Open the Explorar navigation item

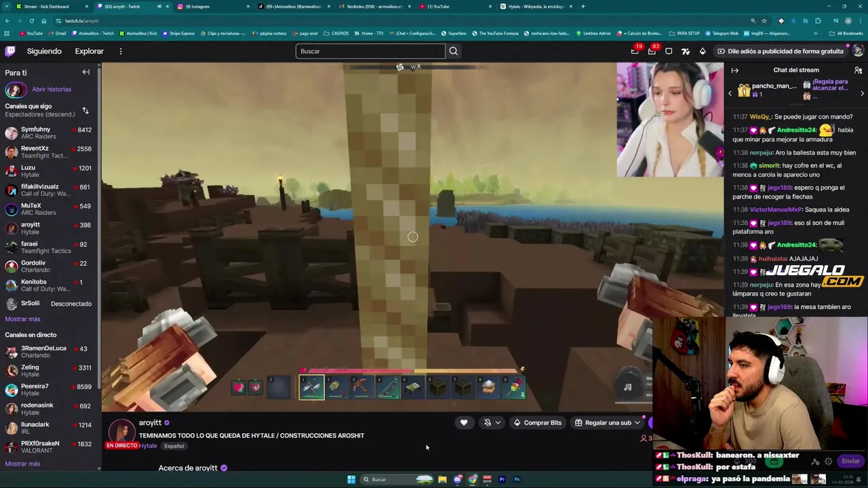tap(89, 51)
